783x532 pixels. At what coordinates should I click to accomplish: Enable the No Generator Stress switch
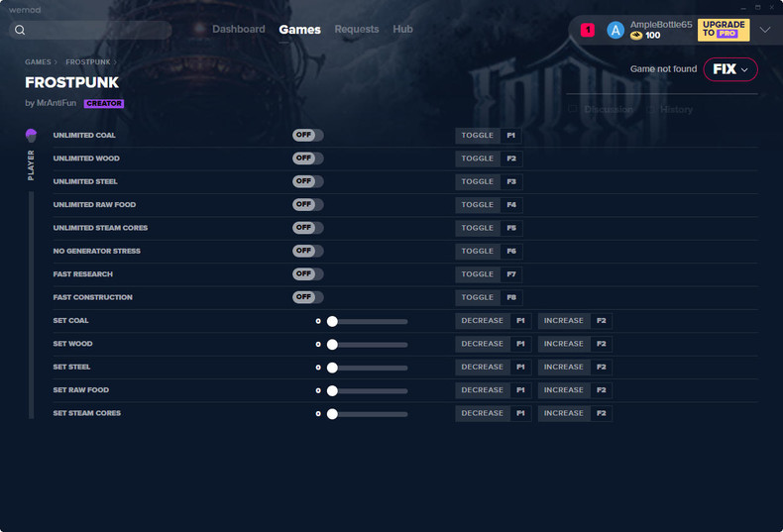pyautogui.click(x=307, y=251)
